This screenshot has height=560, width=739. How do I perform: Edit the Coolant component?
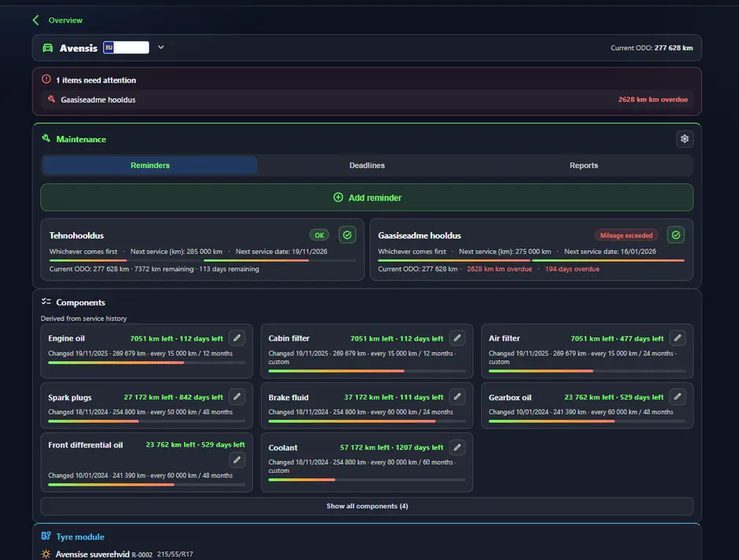(x=458, y=448)
